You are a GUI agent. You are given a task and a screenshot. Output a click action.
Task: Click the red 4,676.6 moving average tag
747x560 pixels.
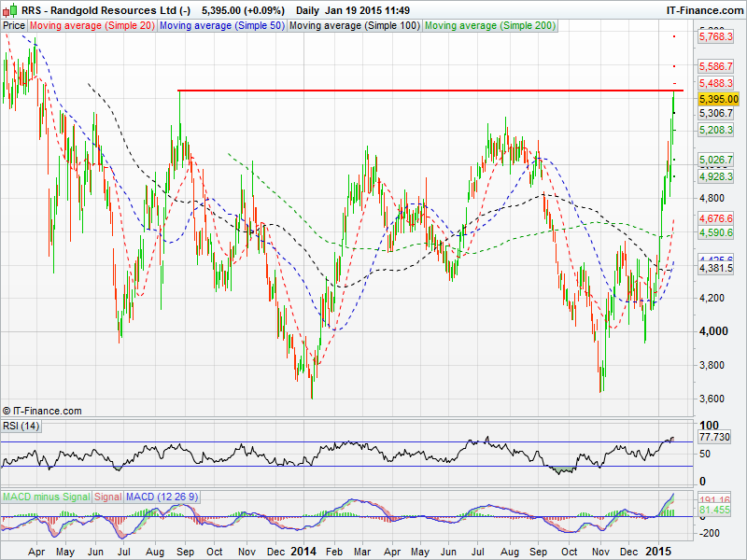718,217
